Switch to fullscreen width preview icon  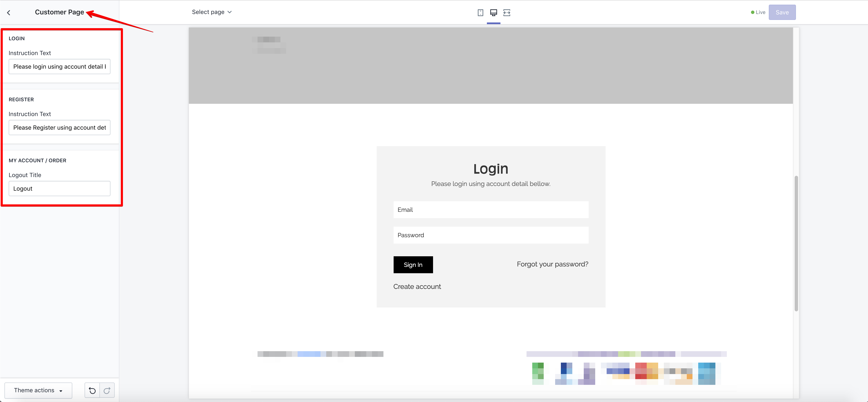pos(506,12)
